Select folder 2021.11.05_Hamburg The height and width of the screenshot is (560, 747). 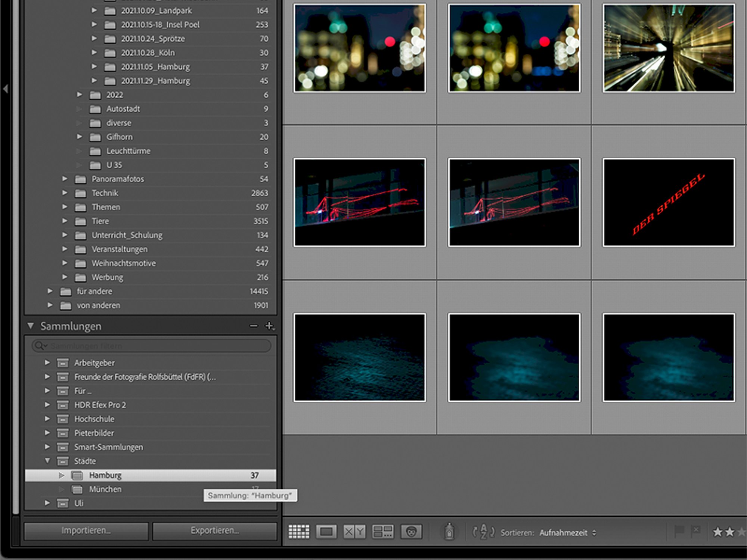coord(155,67)
